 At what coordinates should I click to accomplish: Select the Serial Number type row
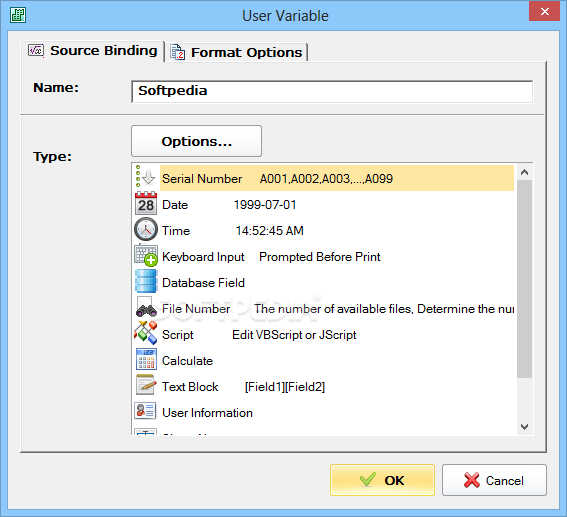(x=324, y=178)
